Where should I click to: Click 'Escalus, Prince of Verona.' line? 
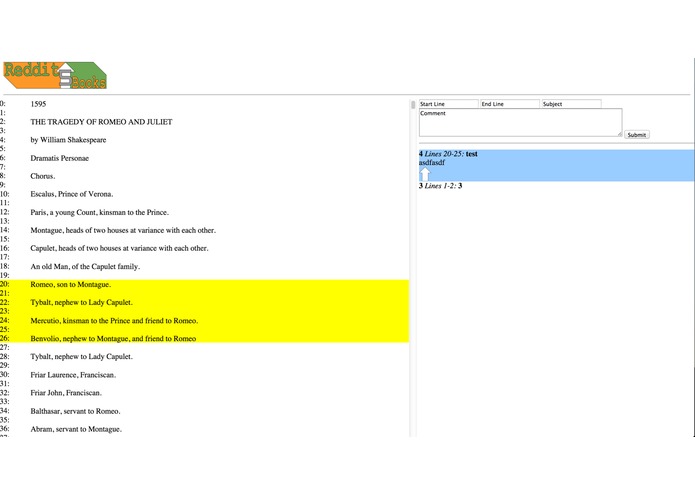point(72,194)
